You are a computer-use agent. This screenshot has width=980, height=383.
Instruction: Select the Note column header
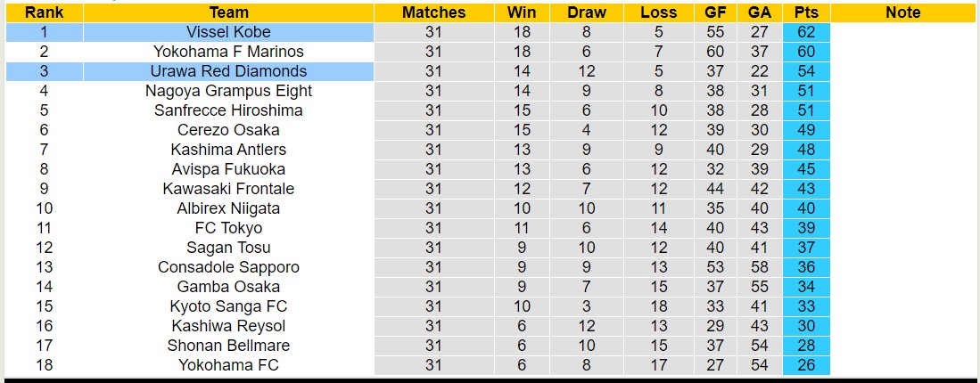(x=902, y=12)
